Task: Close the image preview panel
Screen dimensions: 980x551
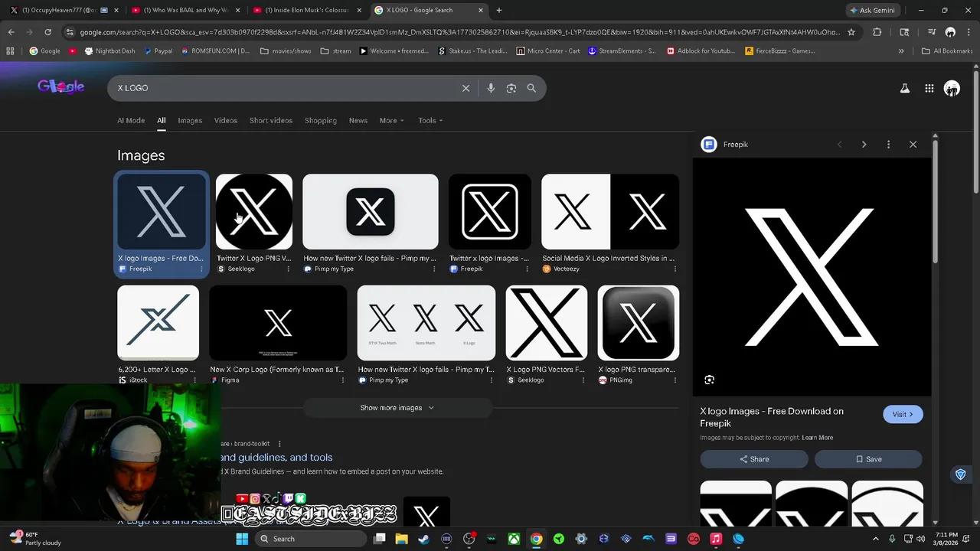Action: [x=913, y=144]
